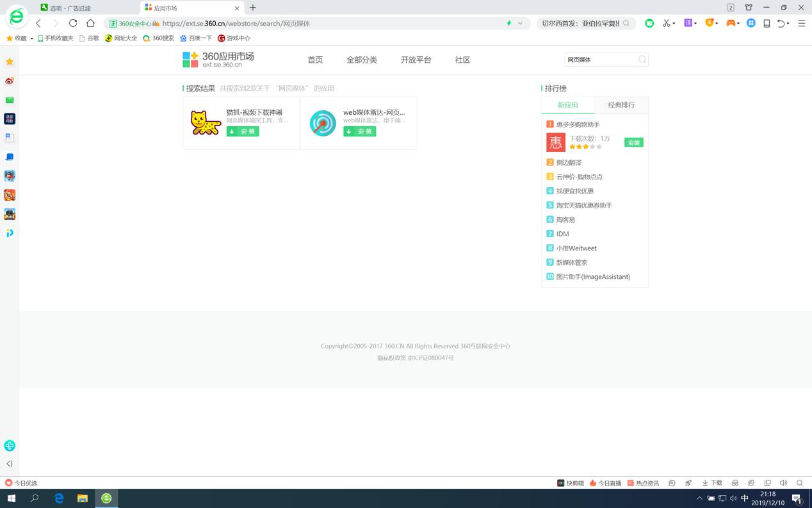Open 开放平台 in the store navigation
The image size is (812, 508).
pos(416,60)
